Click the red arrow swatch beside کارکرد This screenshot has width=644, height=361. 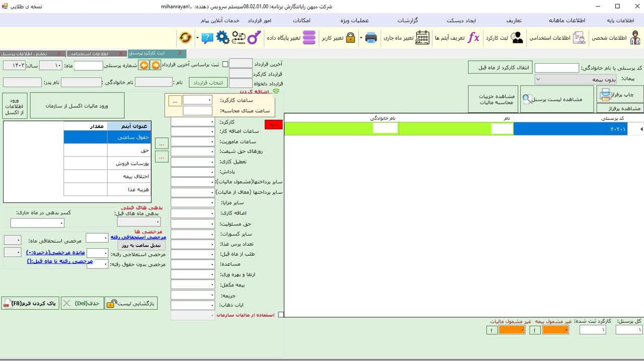[274, 125]
